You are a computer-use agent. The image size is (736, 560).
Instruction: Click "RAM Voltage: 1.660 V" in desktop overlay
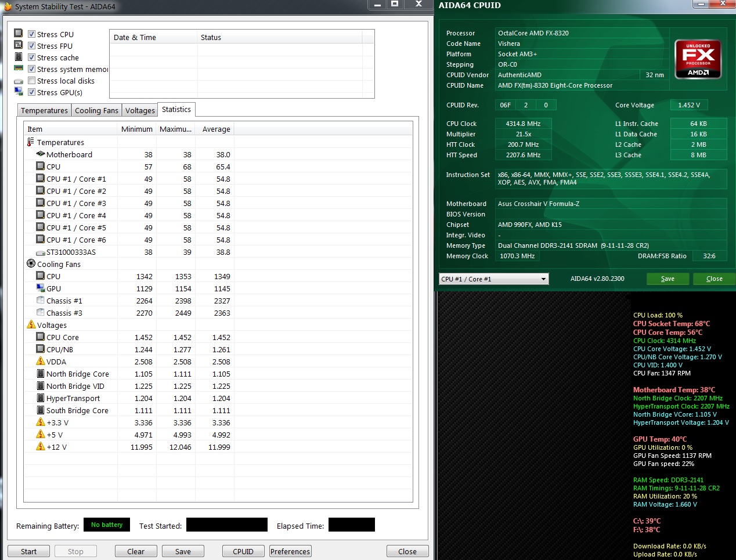tap(665, 504)
